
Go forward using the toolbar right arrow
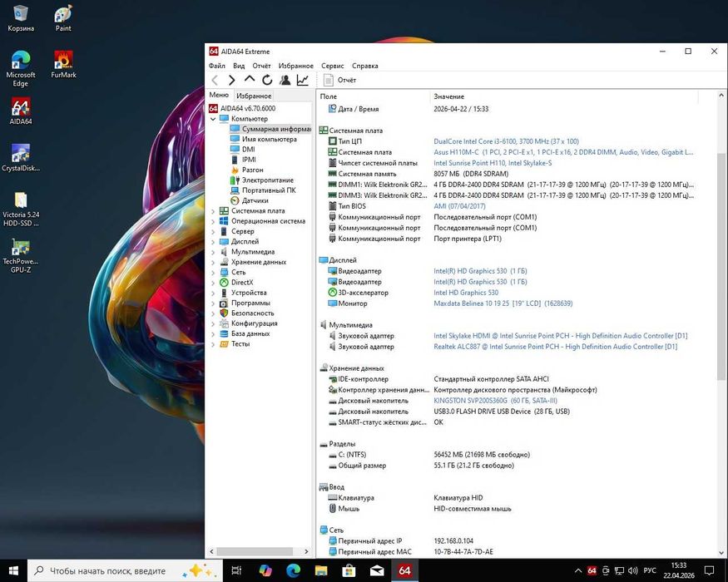231,80
